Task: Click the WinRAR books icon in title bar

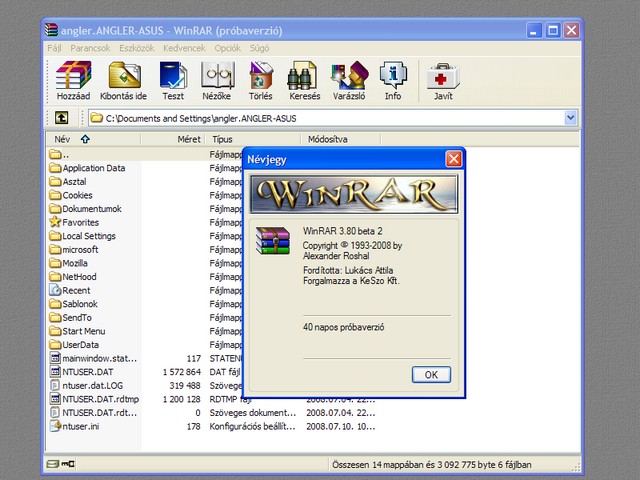Action: [x=51, y=30]
